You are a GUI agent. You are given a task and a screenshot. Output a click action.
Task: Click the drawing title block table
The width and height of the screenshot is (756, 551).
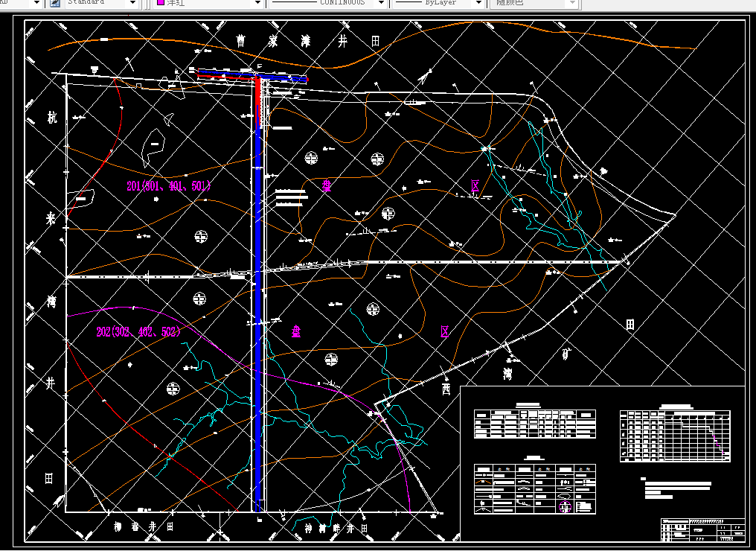[703, 530]
